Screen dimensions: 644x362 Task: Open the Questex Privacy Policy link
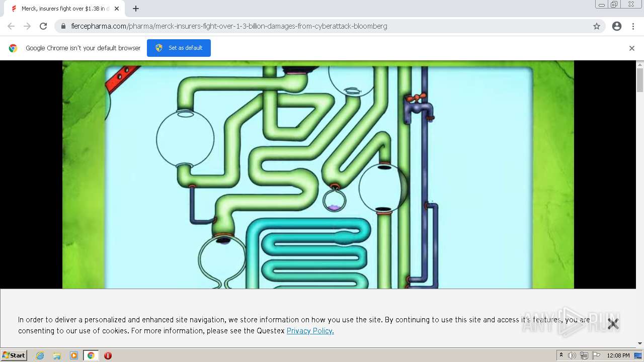(310, 331)
